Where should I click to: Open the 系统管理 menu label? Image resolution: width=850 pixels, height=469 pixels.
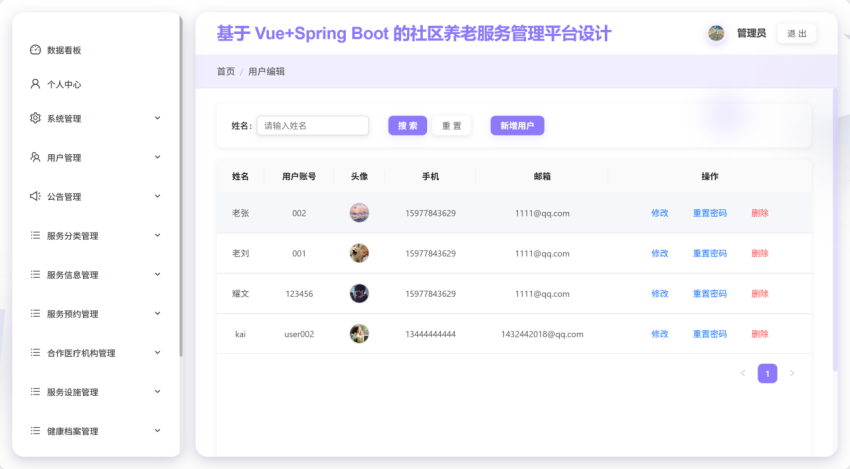pos(64,118)
